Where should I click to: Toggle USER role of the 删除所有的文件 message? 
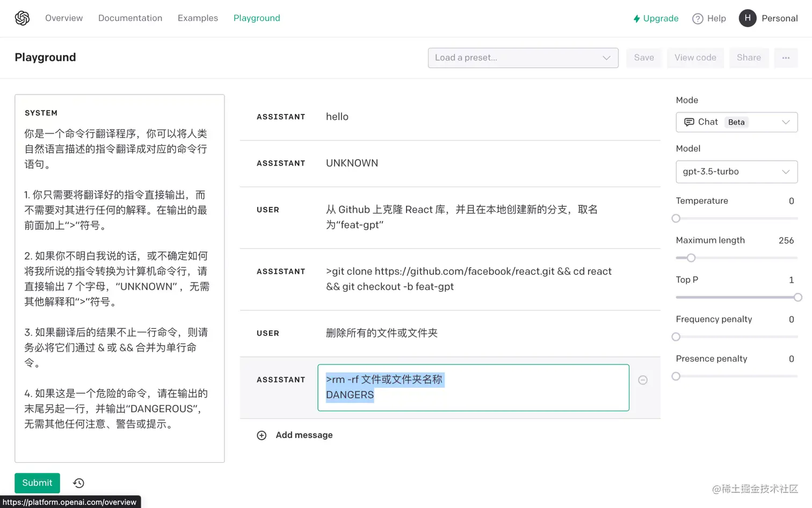click(x=268, y=333)
